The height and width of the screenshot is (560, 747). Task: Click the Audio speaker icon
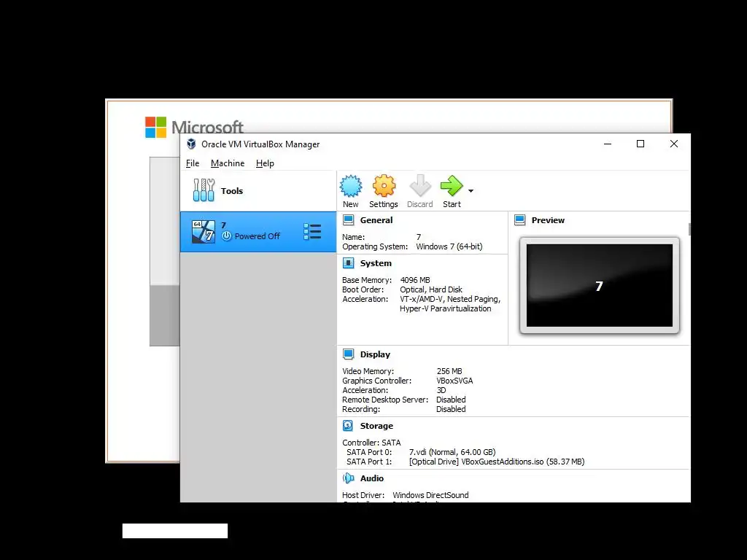tap(348, 478)
